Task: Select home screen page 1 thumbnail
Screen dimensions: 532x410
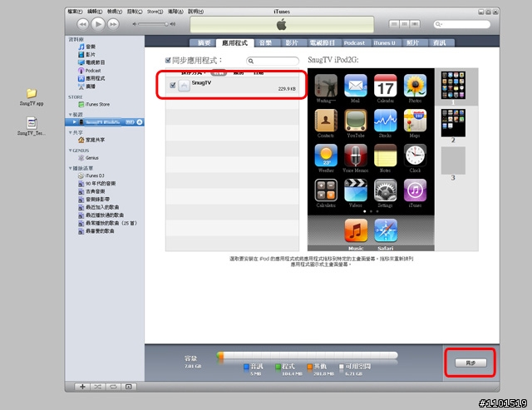Action: click(x=453, y=85)
